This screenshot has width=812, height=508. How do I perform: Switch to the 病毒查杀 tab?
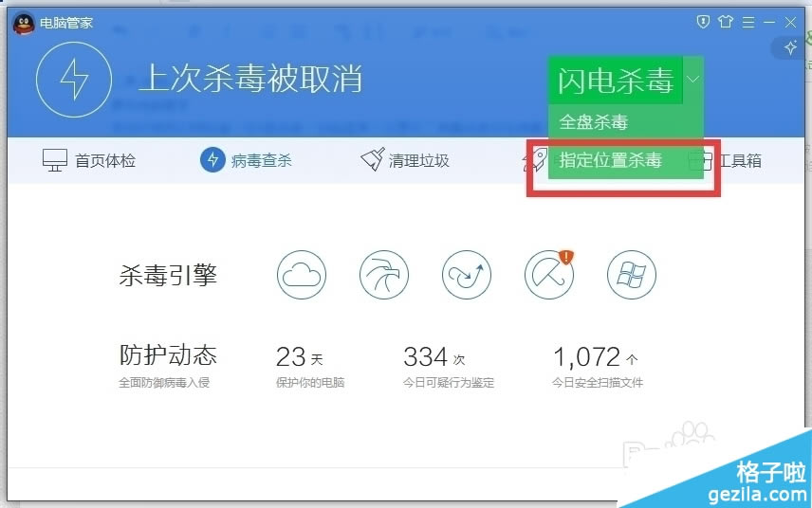[247, 160]
